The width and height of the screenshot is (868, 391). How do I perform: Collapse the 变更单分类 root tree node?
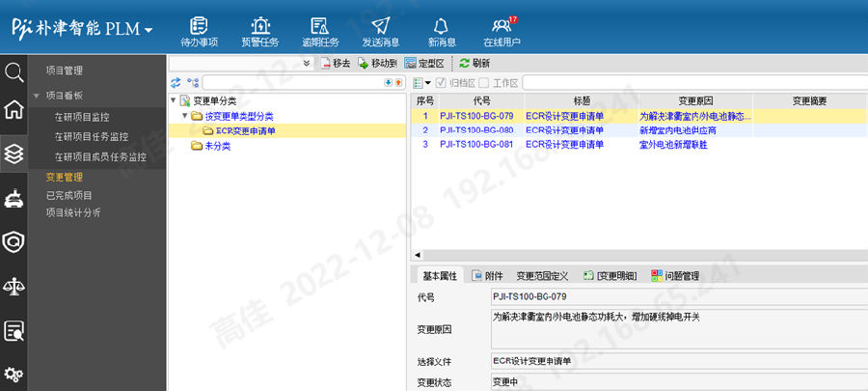174,100
